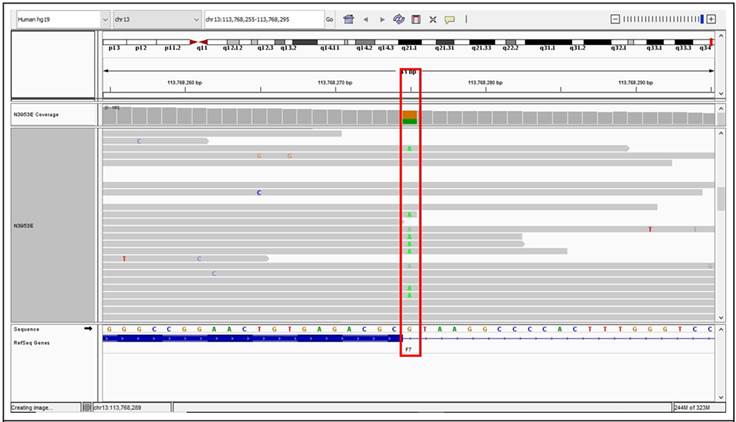Flip strand with the Sequence arrow toggle
The width and height of the screenshot is (736, 422).
87,328
